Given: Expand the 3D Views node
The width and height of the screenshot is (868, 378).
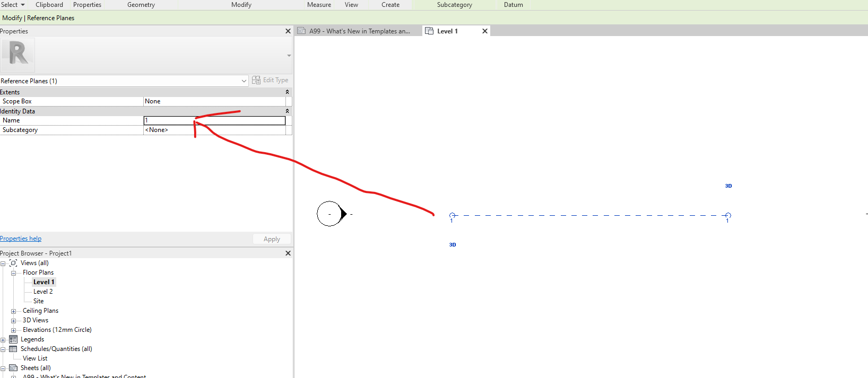Looking at the screenshot, I should click(x=13, y=321).
